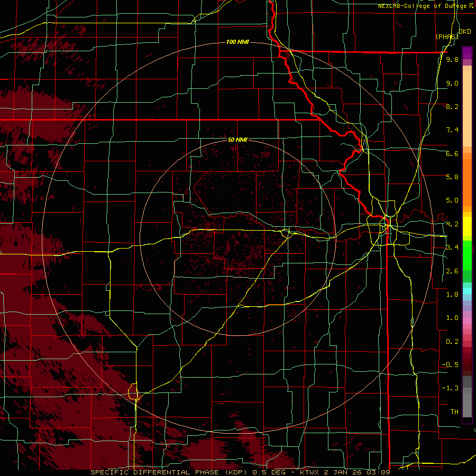Screen dimensions: 476x476
Task: Click the 3.4 value on the scale
Action: point(452,248)
